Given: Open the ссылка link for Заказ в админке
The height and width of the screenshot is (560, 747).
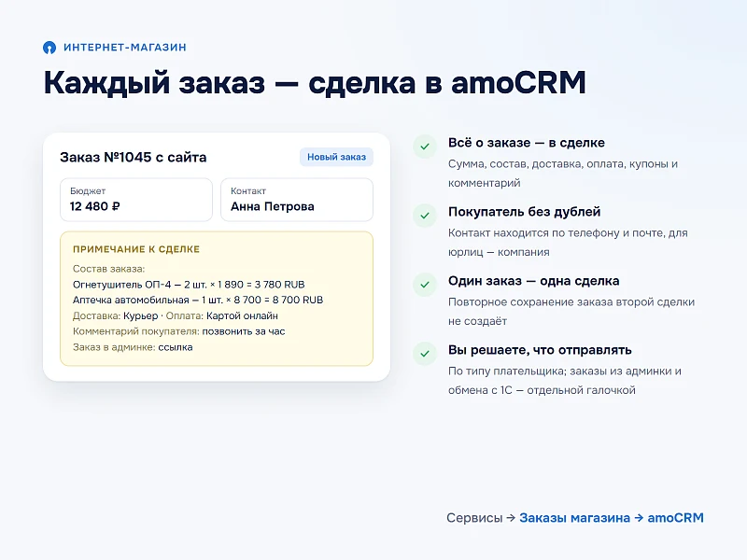Looking at the screenshot, I should tap(176, 347).
